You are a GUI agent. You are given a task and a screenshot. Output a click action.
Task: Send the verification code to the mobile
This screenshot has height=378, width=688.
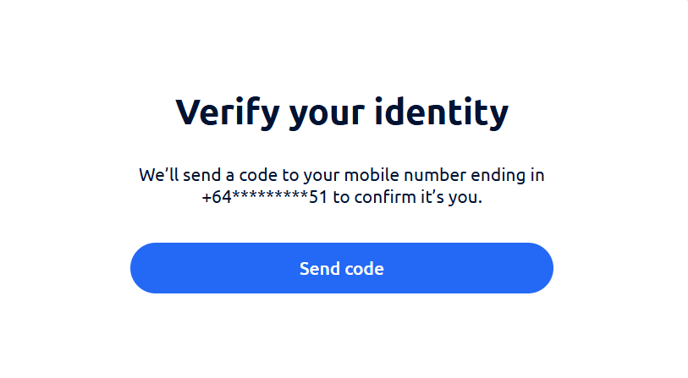point(341,268)
